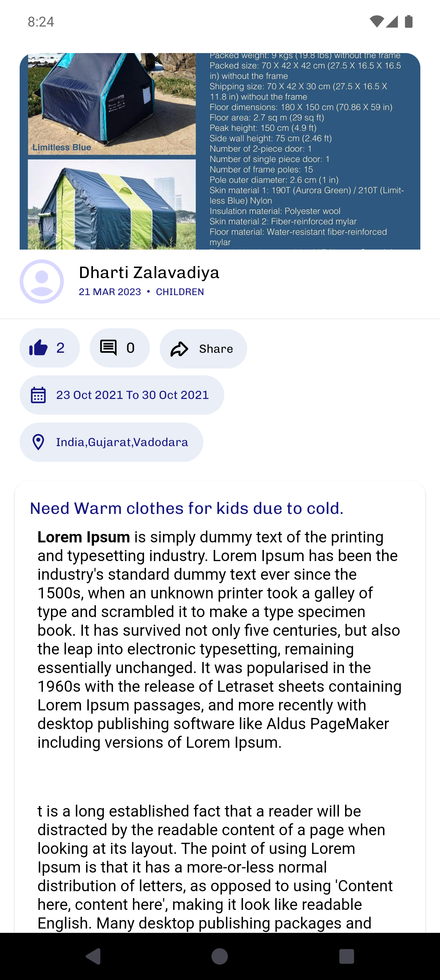Select the Share button label
Screen dimensions: 440x980
point(216,349)
